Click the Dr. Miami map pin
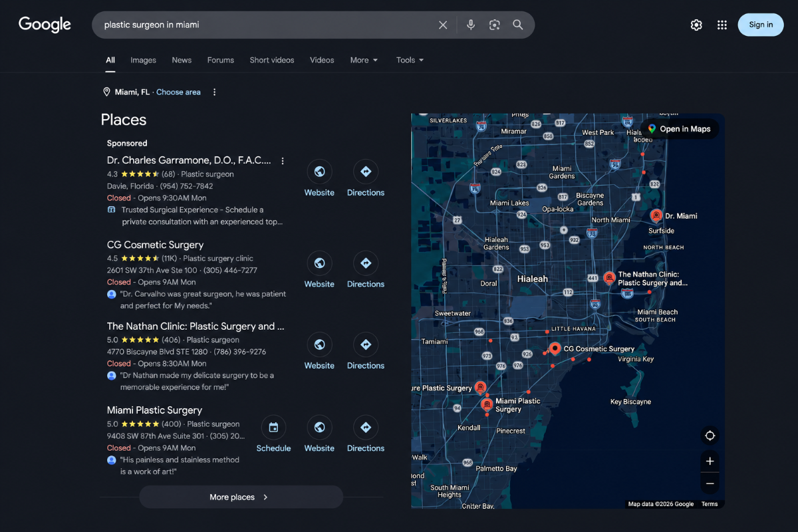Screen dimensions: 798x532 [656, 215]
